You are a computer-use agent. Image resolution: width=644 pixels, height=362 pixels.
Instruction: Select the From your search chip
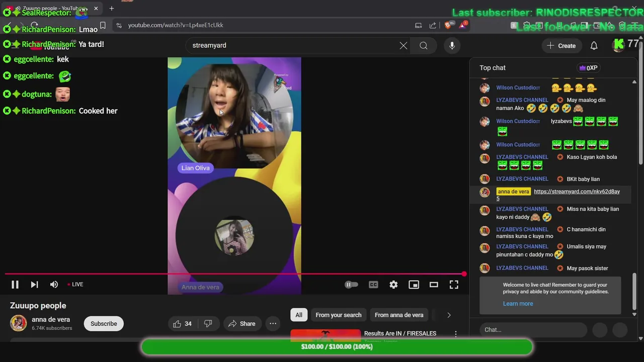coord(339,315)
